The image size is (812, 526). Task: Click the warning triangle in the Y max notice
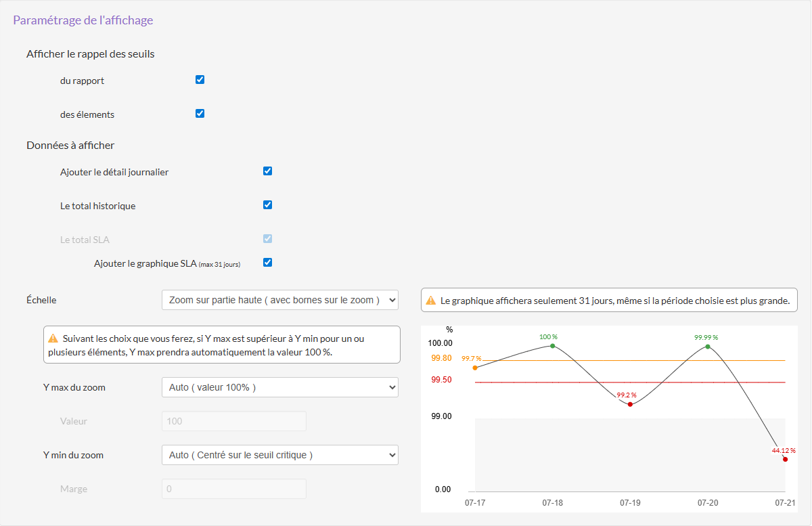pos(53,338)
